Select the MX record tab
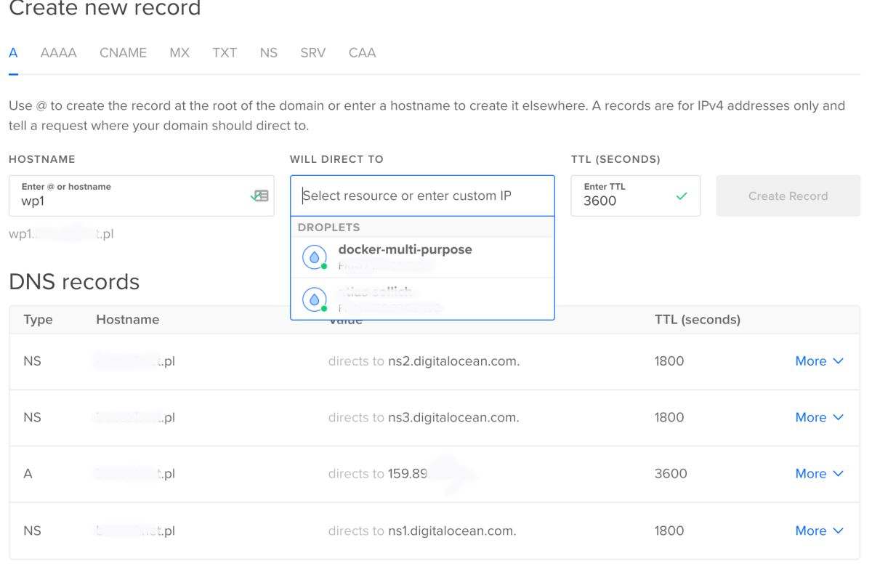This screenshot has width=872, height=588. (x=179, y=53)
